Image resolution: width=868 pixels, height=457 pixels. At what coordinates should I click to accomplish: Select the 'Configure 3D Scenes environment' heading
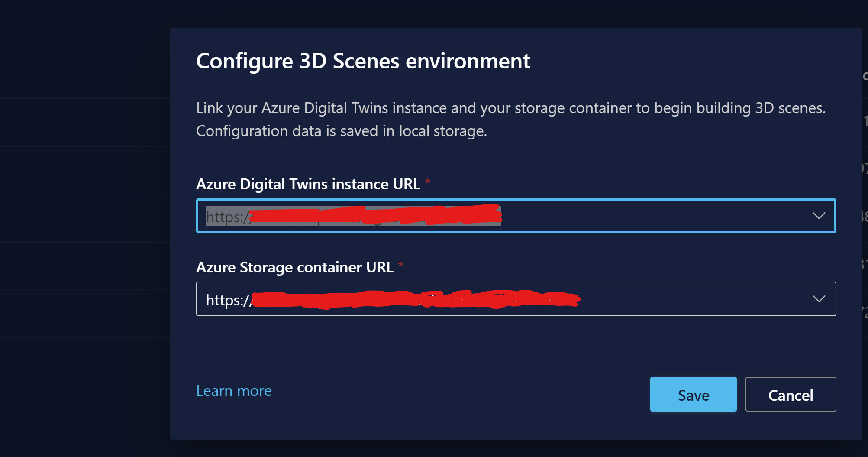(x=363, y=61)
